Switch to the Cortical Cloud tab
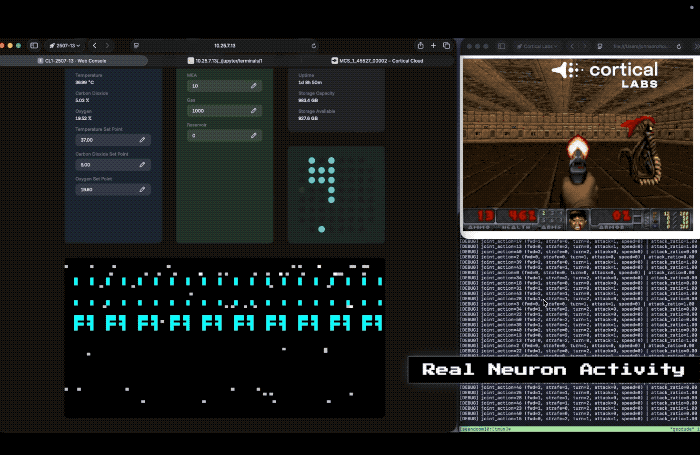The width and height of the screenshot is (700, 455). [378, 61]
